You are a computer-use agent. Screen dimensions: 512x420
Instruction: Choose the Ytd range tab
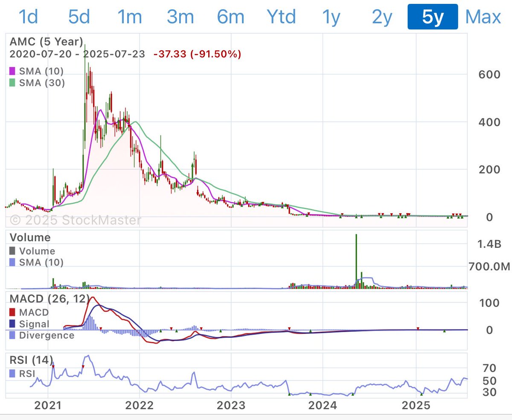pos(281,17)
